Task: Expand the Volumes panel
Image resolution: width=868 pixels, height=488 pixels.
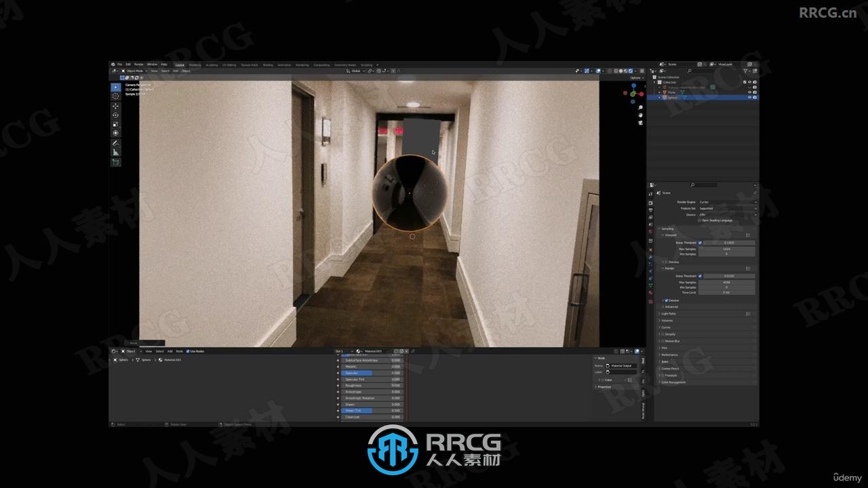Action: click(667, 321)
